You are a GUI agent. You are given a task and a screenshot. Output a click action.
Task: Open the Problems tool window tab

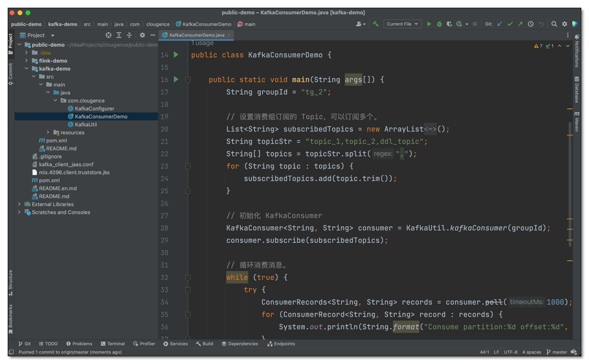[x=79, y=344]
